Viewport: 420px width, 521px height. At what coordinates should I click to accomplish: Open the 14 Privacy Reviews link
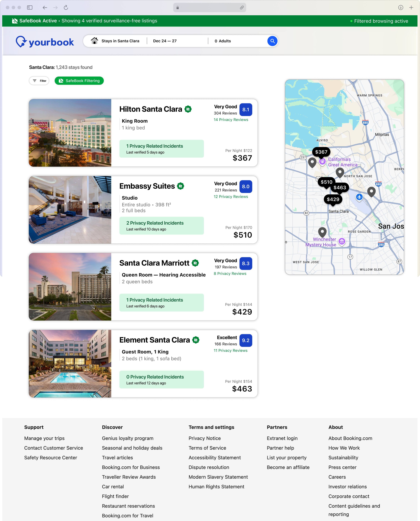coord(231,120)
